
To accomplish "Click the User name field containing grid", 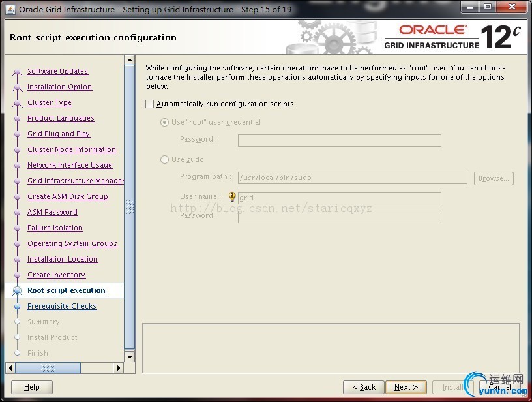I will pos(339,198).
